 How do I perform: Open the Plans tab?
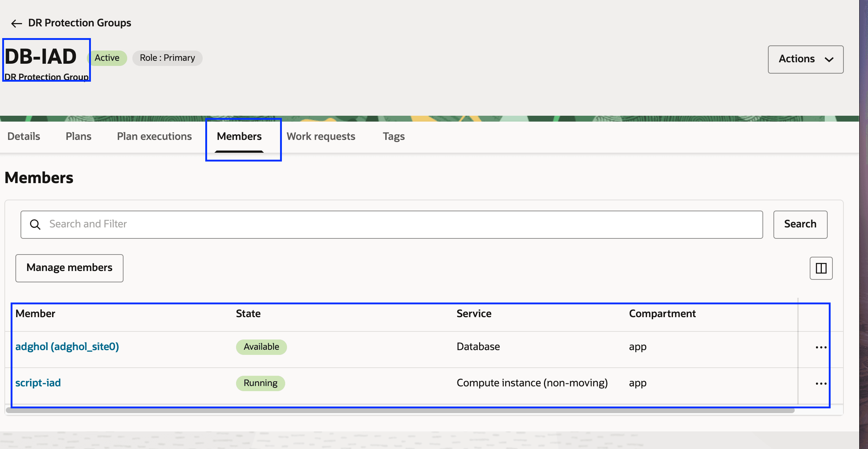pos(78,136)
